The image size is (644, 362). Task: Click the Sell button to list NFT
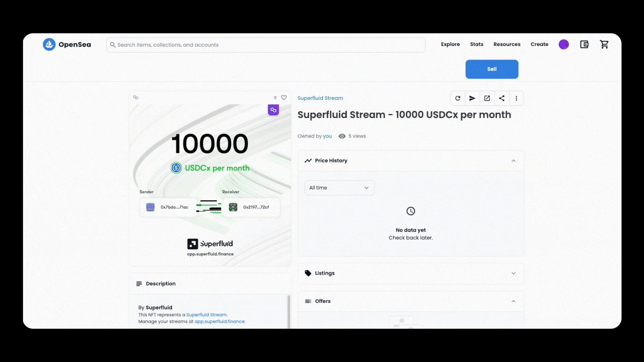tap(492, 69)
